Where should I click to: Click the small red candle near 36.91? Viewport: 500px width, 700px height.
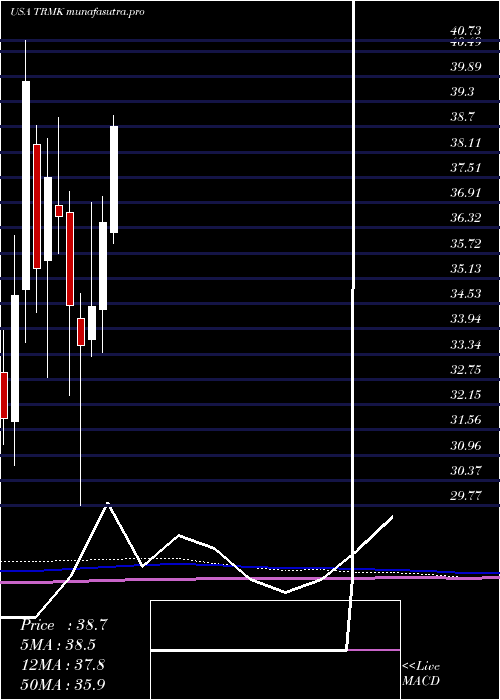(59, 211)
